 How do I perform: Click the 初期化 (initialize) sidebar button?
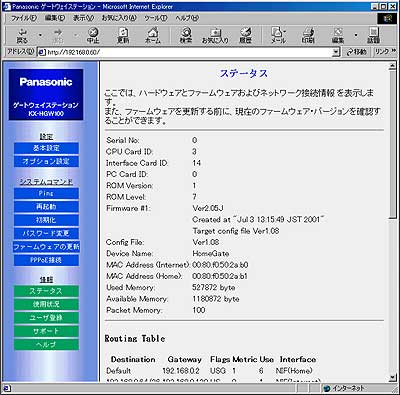[46, 220]
